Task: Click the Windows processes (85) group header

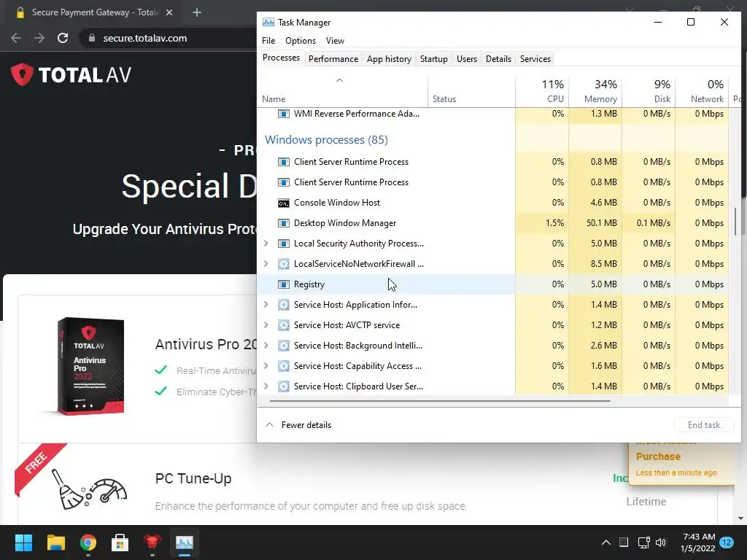Action: (x=326, y=140)
